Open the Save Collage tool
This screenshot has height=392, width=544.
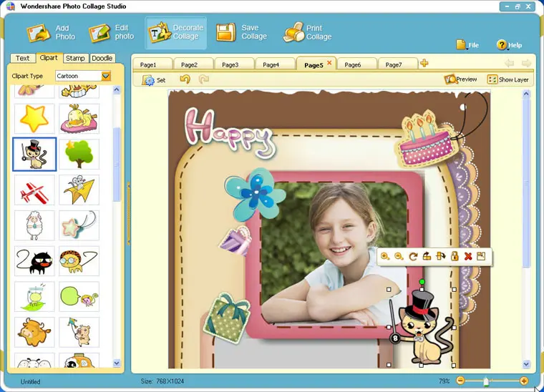tap(242, 32)
